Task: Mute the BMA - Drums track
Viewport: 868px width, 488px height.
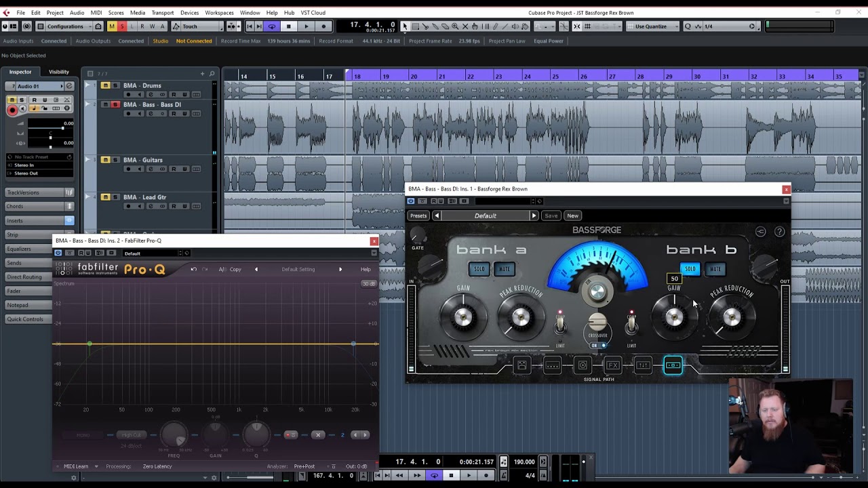Action: [x=105, y=85]
